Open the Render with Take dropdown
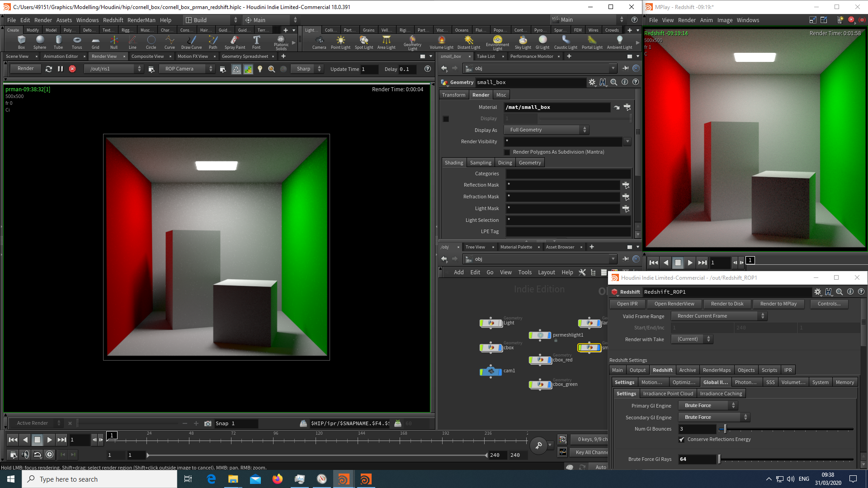This screenshot has height=488, width=868. point(692,339)
